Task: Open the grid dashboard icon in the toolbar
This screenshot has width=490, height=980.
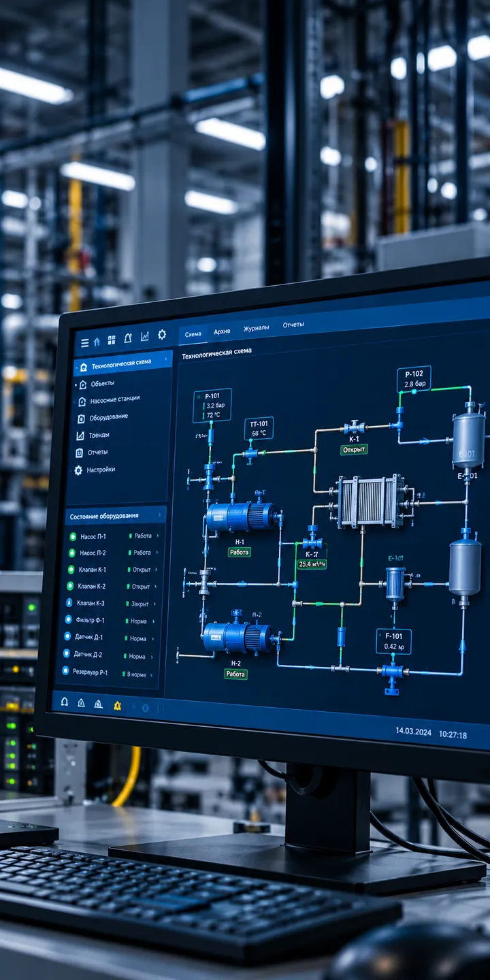Action: click(112, 340)
